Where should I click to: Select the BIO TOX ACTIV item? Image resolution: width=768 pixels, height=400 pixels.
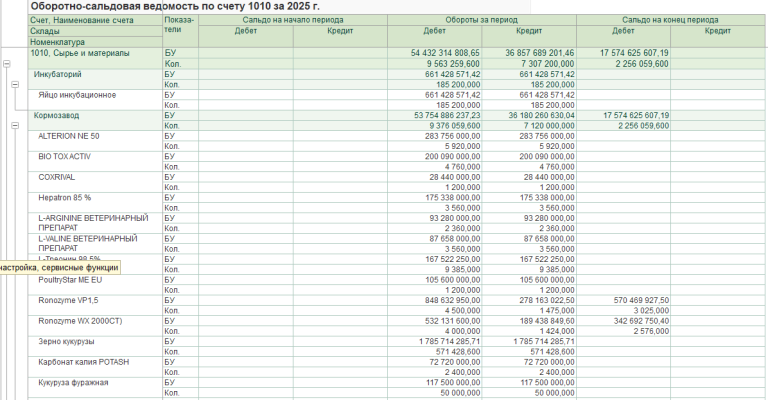tap(64, 157)
